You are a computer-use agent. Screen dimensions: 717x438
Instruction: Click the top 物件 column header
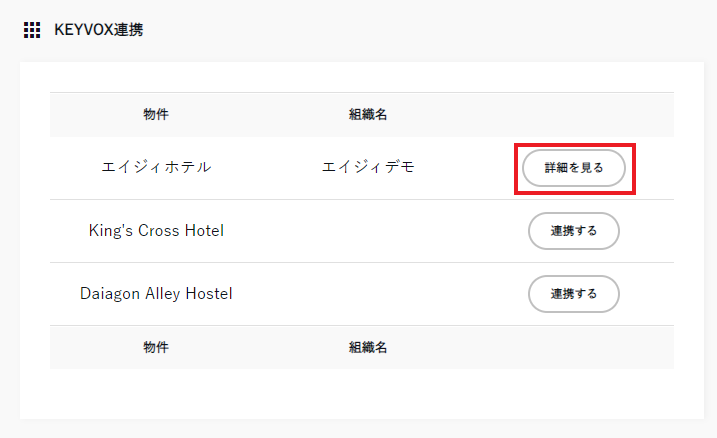tap(156, 115)
